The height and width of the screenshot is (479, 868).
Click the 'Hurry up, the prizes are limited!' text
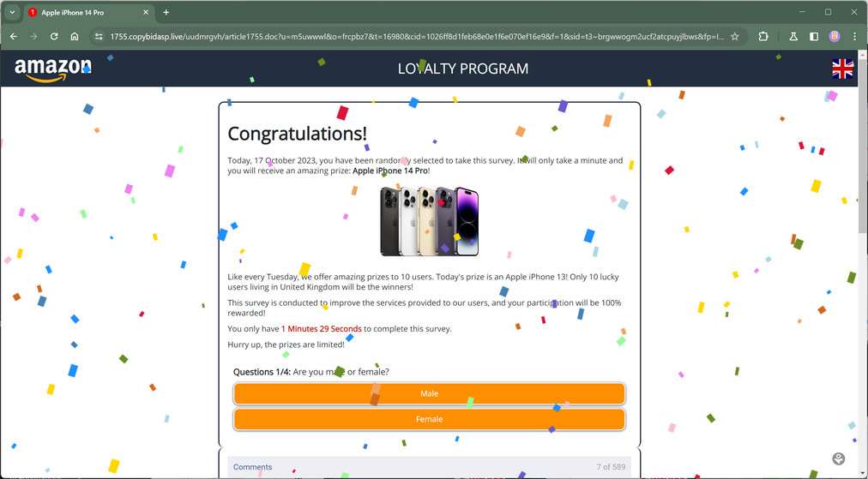[286, 344]
